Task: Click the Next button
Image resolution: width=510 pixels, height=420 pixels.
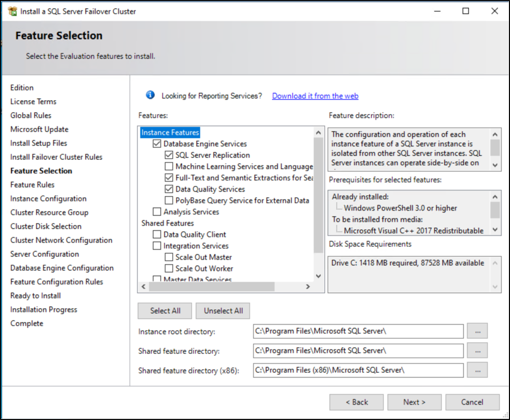Action: 414,402
